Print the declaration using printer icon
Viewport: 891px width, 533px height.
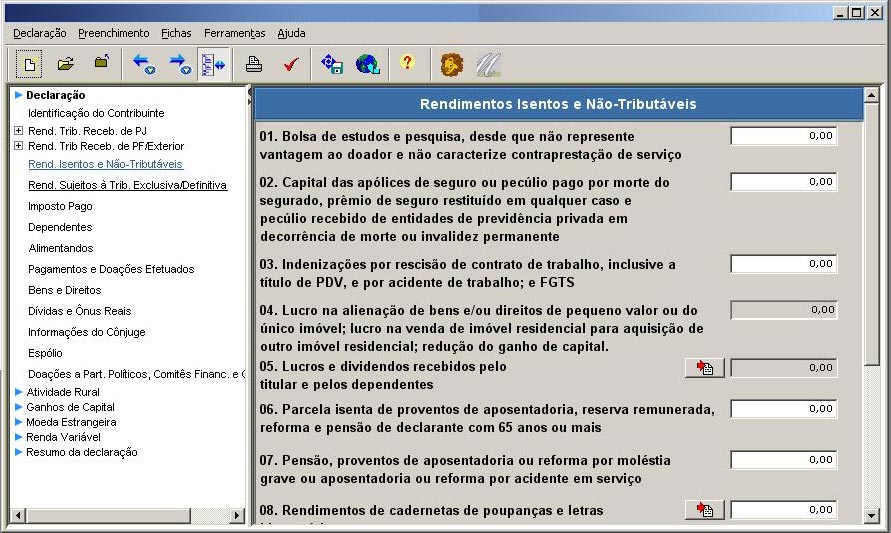coord(254,64)
